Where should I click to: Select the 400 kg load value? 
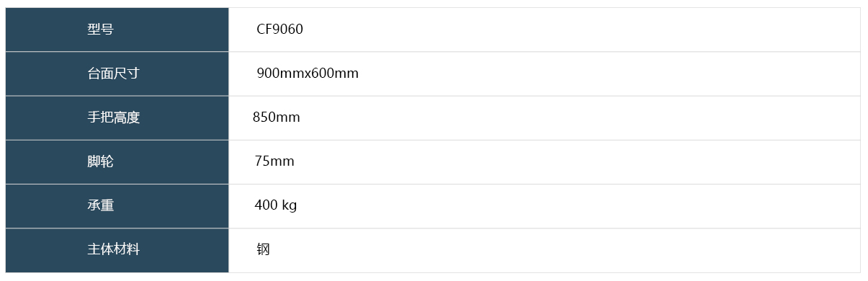[276, 205]
